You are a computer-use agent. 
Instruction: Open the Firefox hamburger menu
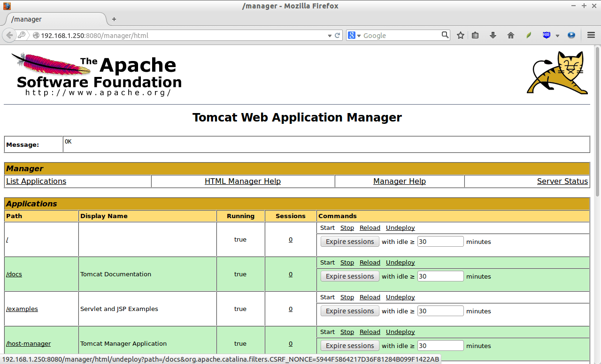click(x=591, y=35)
